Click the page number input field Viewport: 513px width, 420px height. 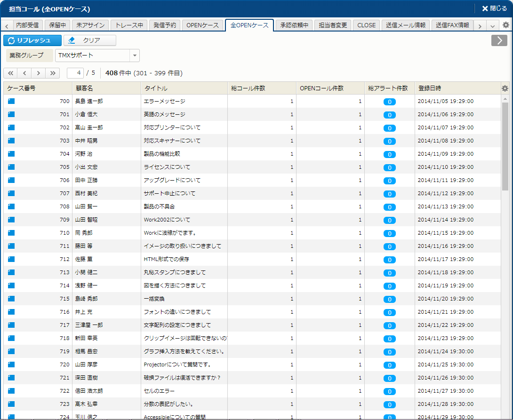pos(75,73)
